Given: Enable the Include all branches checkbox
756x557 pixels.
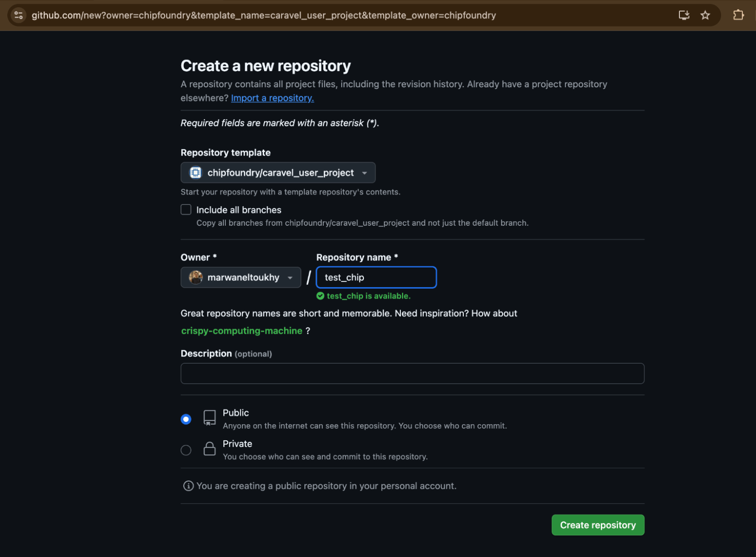Looking at the screenshot, I should click(x=186, y=210).
